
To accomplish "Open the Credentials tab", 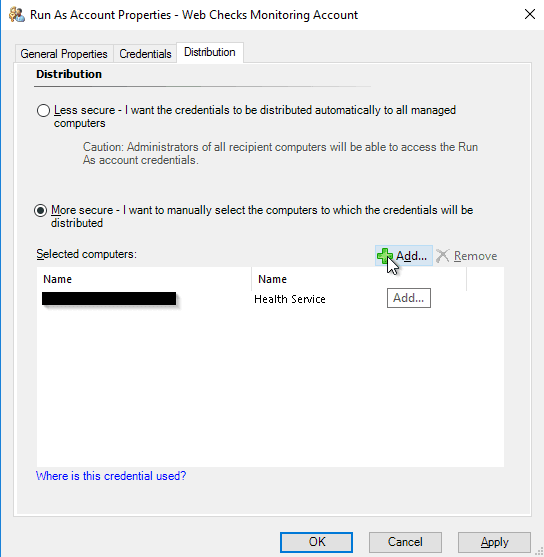I will (x=145, y=54).
